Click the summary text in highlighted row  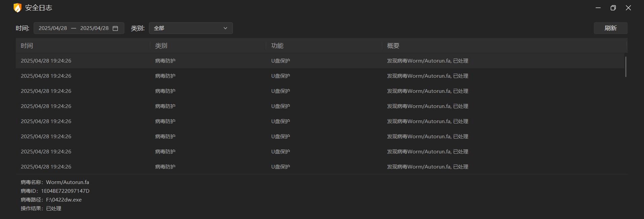(x=428, y=61)
